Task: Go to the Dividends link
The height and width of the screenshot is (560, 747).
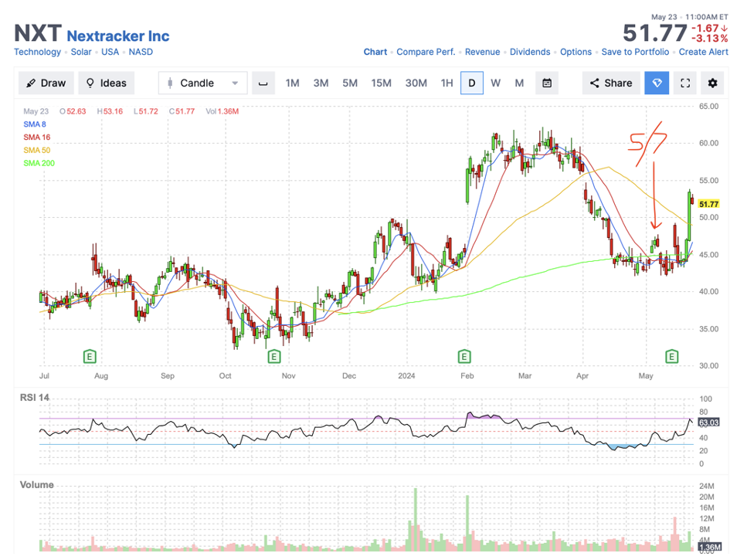Action: (x=530, y=52)
